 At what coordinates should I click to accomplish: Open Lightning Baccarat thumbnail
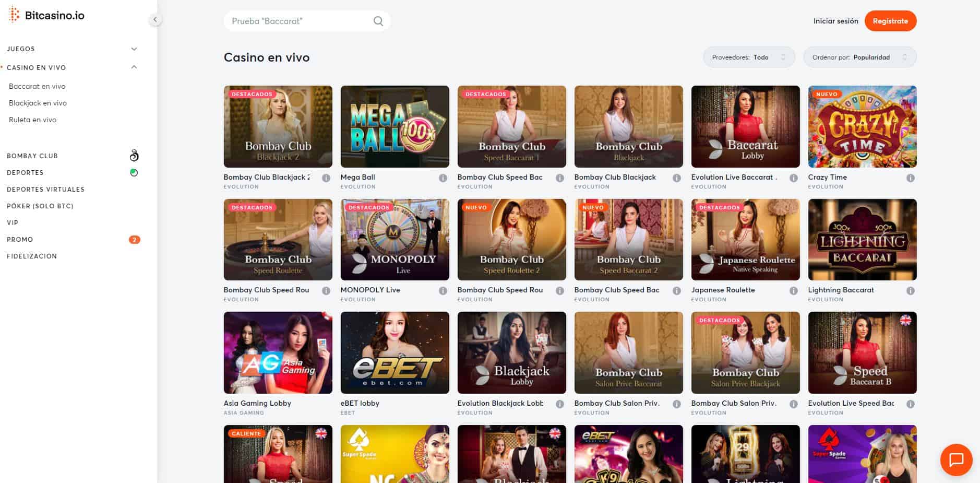click(862, 240)
